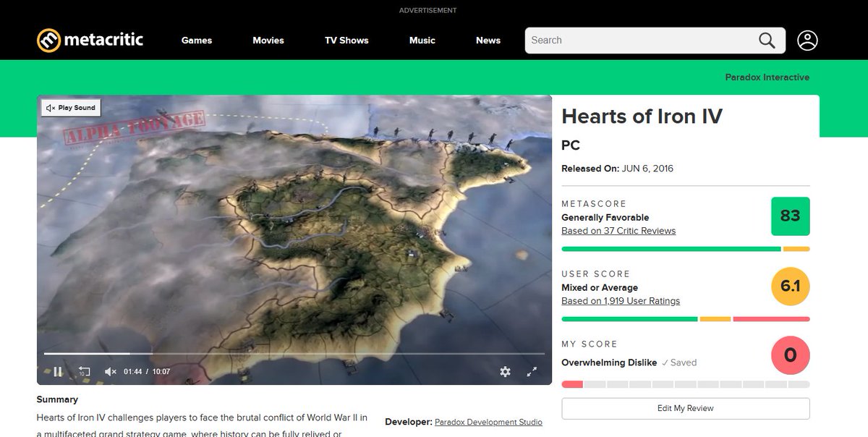868x437 pixels.
Task: Pause the video trailer
Action: tap(58, 372)
